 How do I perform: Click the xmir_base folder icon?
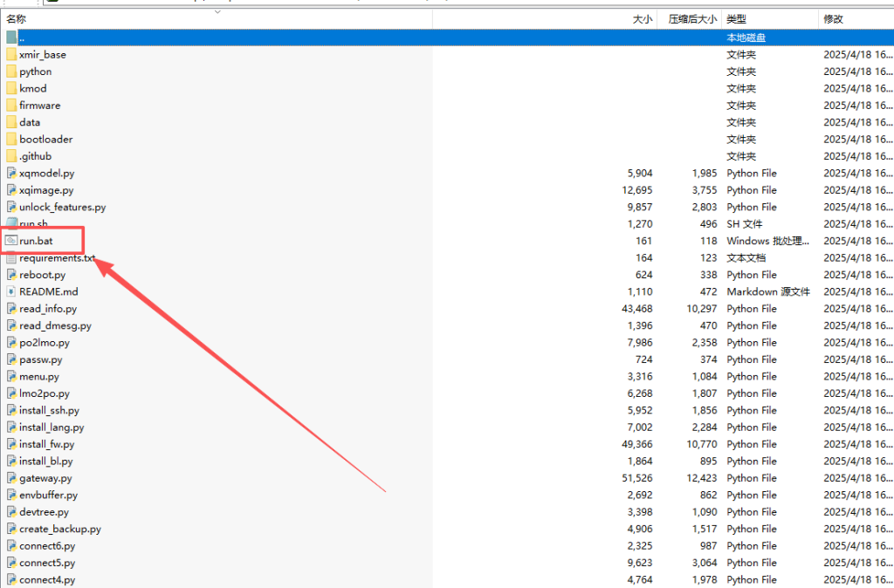coord(11,55)
